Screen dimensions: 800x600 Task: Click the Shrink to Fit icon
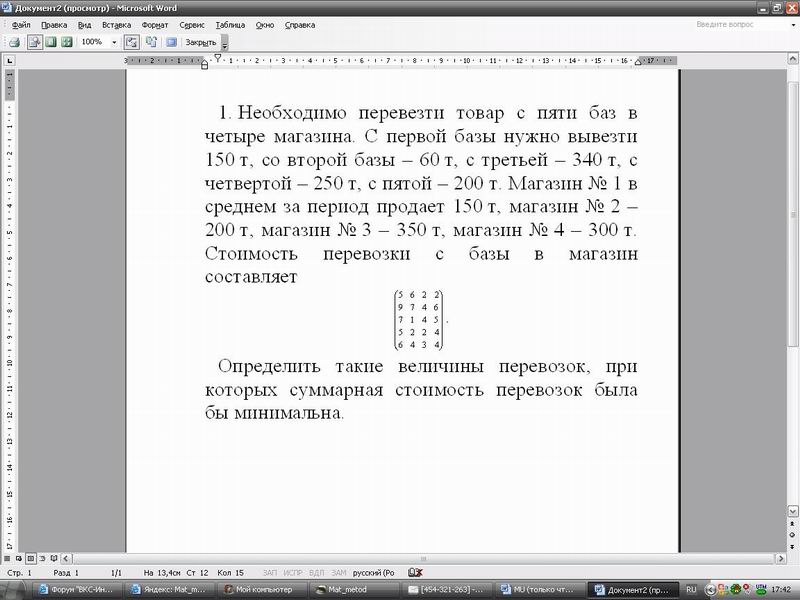pos(152,42)
